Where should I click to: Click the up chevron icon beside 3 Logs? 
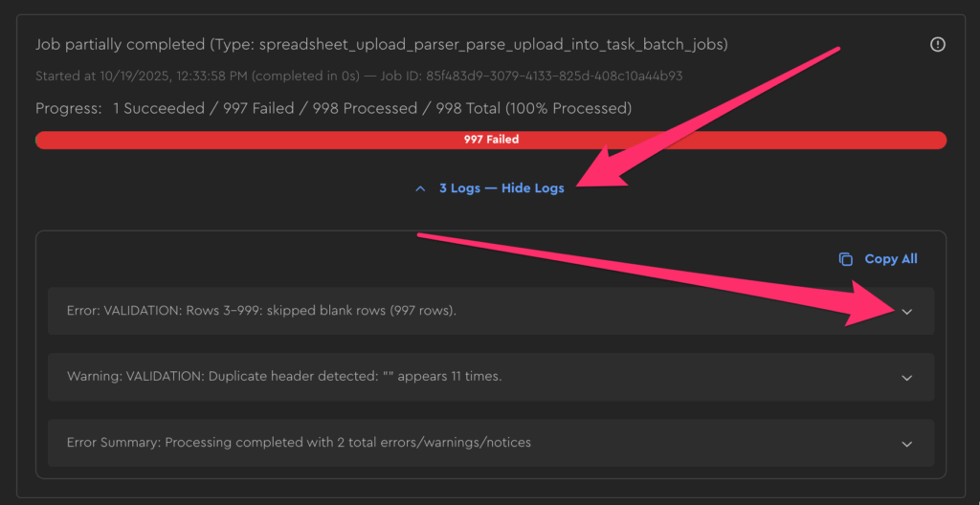[420, 188]
